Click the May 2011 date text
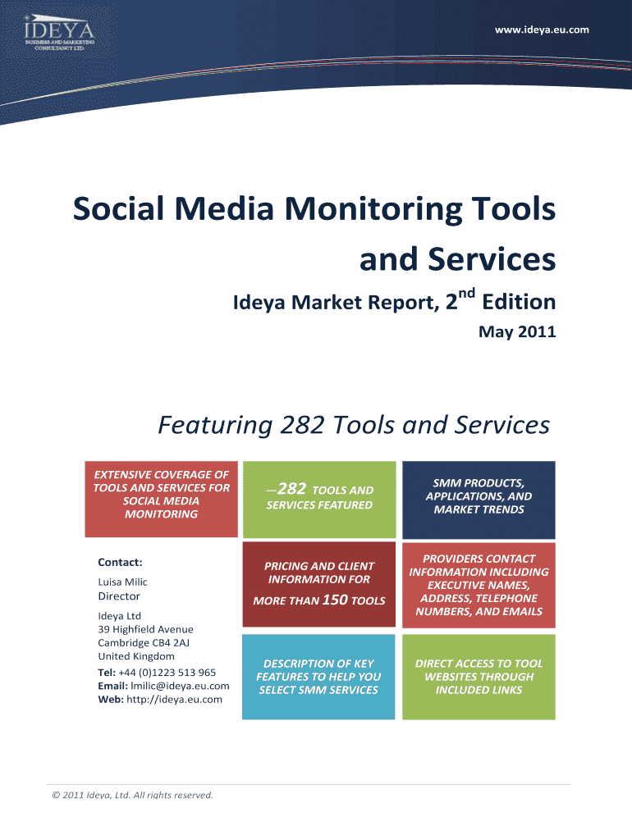This screenshot has height=840, width=632. pyautogui.click(x=516, y=332)
